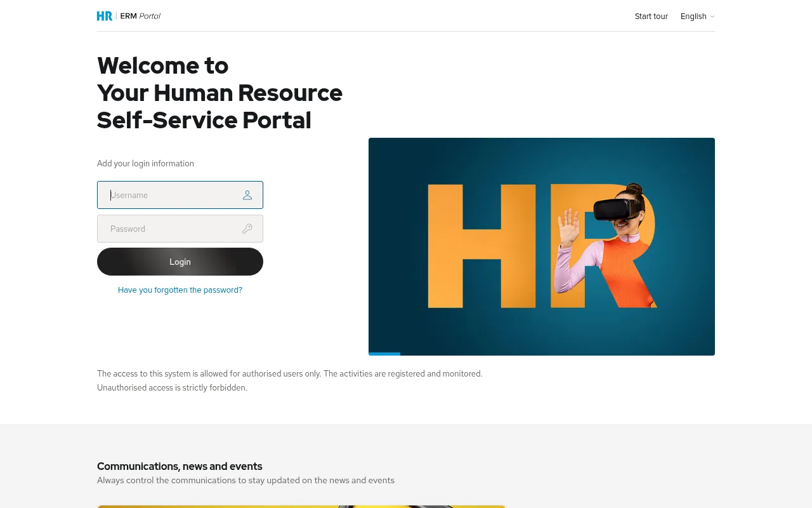
Task: Click 'Communications, news and events' heading
Action: (180, 466)
